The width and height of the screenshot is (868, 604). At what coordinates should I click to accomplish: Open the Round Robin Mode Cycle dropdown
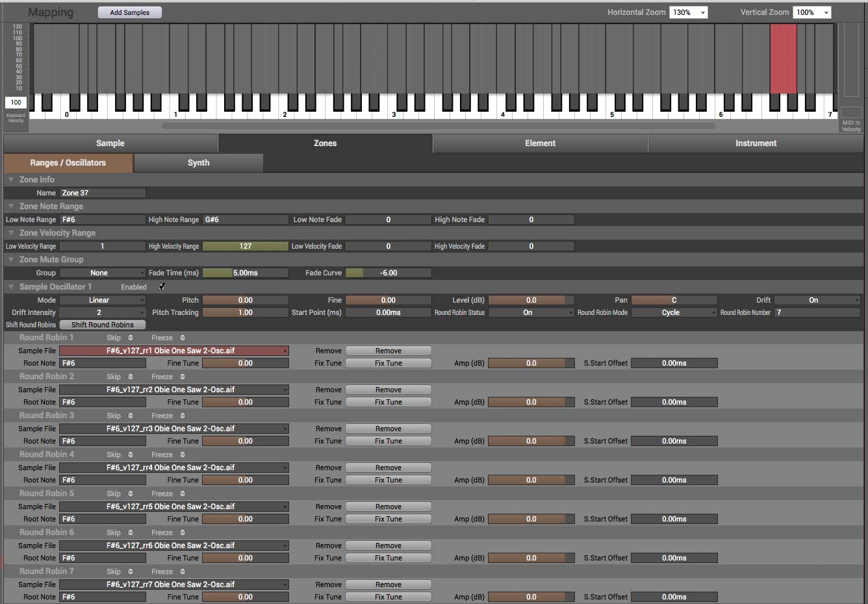tap(674, 312)
